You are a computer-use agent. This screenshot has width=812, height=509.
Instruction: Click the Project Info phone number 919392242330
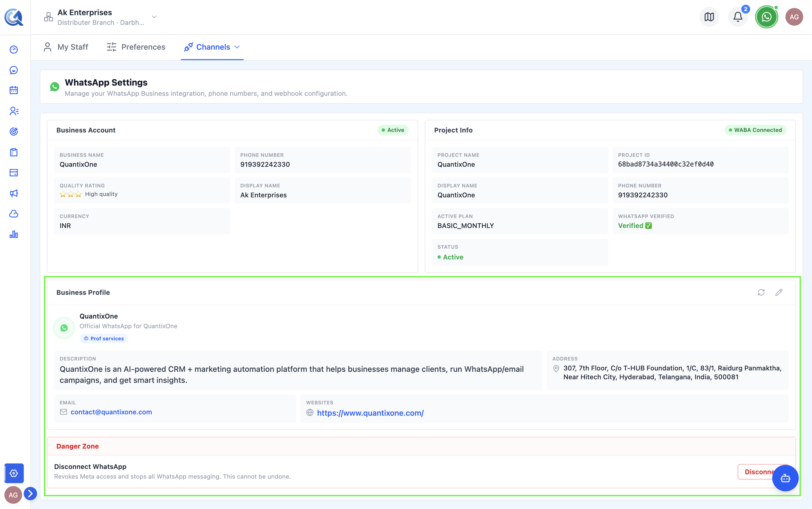click(643, 195)
